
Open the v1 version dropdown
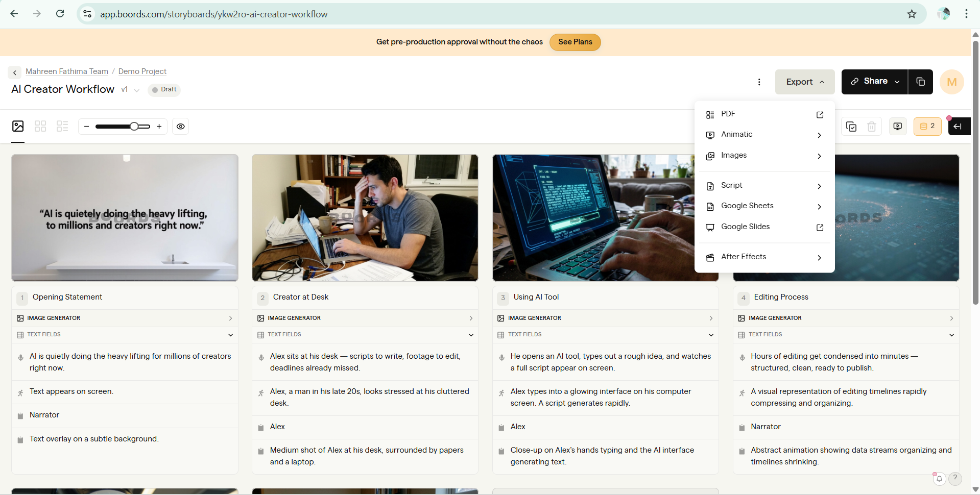[x=130, y=90]
